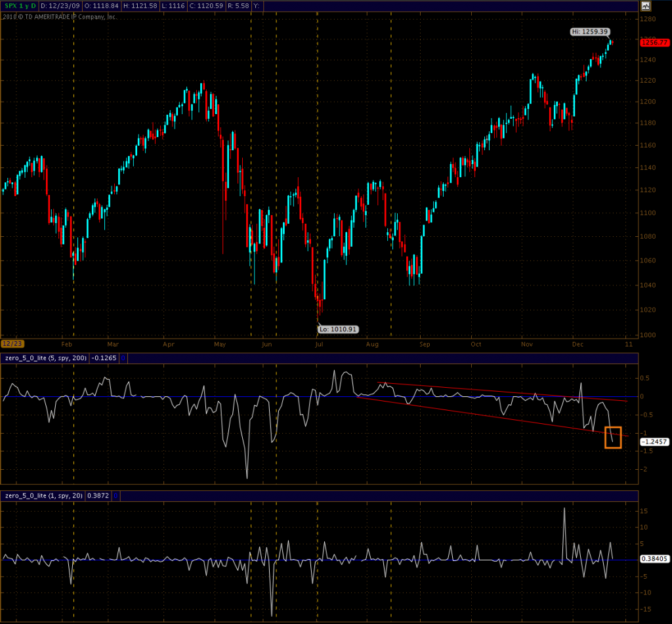Screen dimensions: 672x624
Task: Open the zero_5_0_lite (5, spy, 200) study label
Action: point(46,358)
